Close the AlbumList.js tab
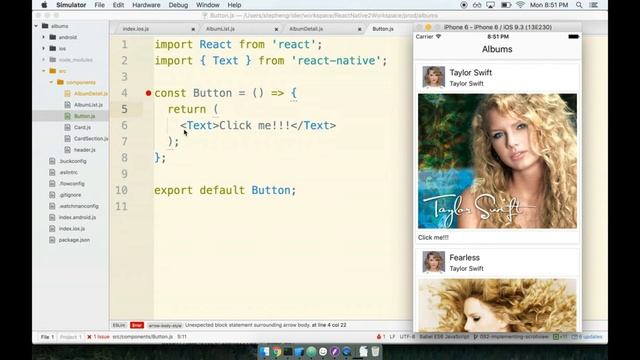The image size is (640, 360). [276, 29]
